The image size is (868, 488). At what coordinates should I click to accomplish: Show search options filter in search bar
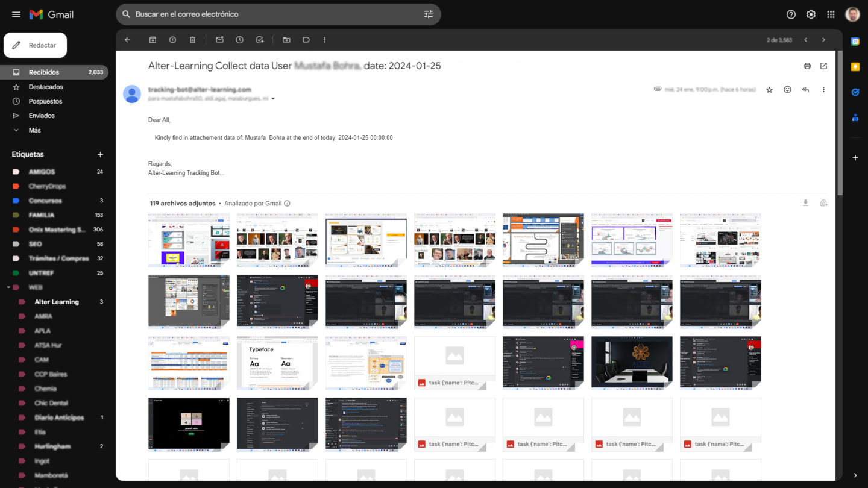(x=429, y=14)
